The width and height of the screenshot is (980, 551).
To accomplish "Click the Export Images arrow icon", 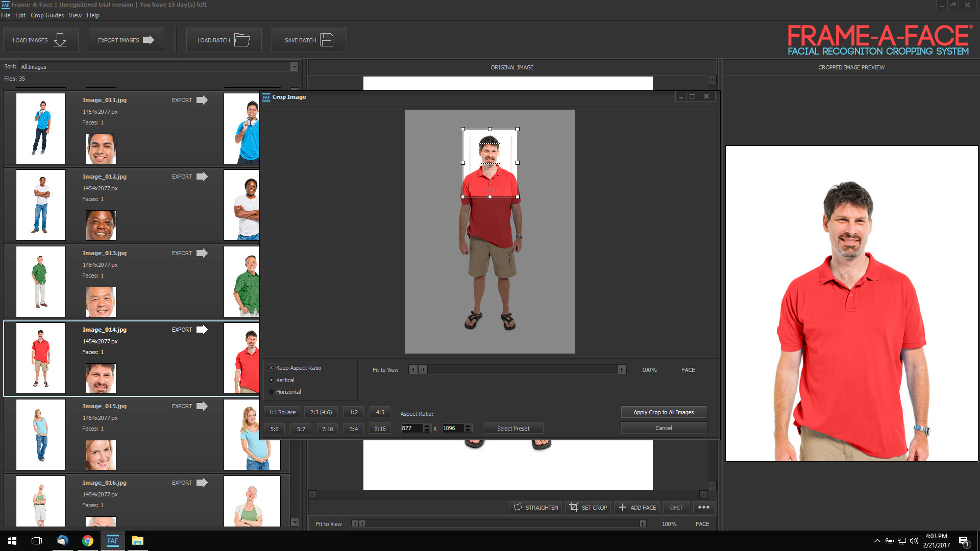I will 149,40.
